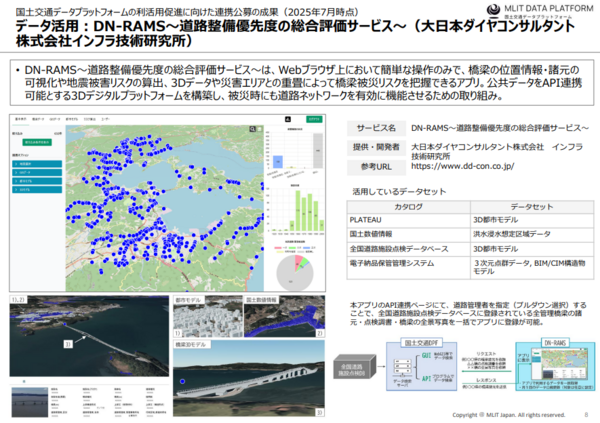The width and height of the screenshot is (600, 423).
Task: Select the third tab in the app header
Action: tap(55, 119)
